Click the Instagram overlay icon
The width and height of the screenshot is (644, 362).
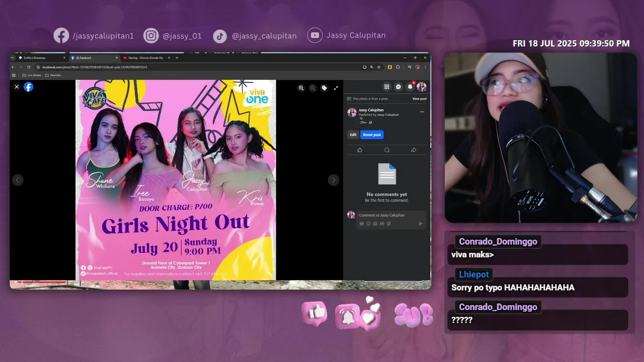(x=151, y=35)
